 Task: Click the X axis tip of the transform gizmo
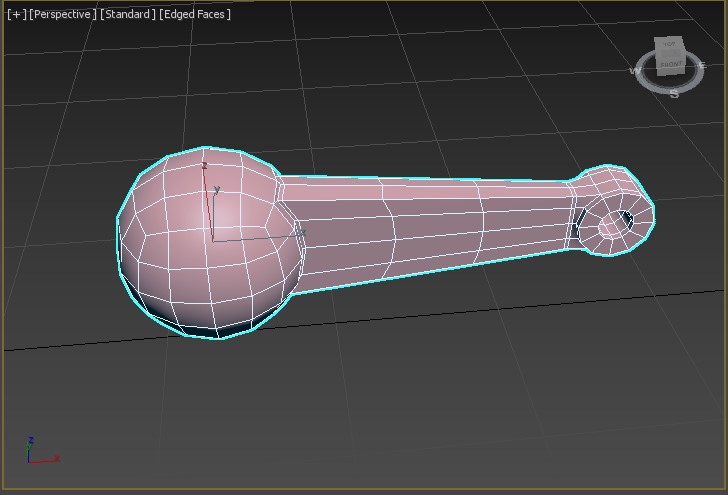[298, 233]
